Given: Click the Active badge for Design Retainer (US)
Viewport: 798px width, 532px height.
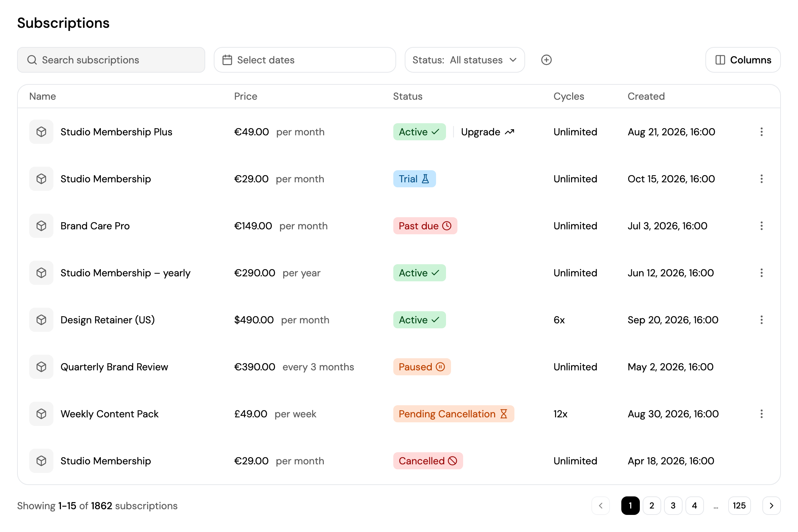Looking at the screenshot, I should pos(419,320).
